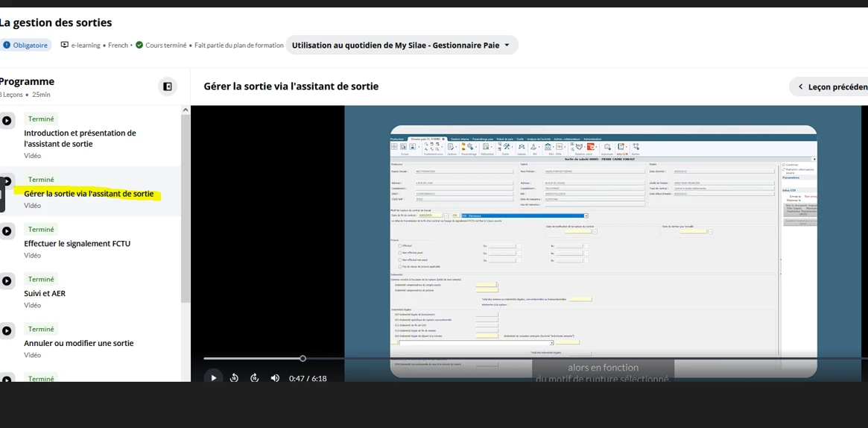Open date picker for Date du dernier jour travaillé
Image resolution: width=868 pixels, height=428 pixels.
[710, 231]
